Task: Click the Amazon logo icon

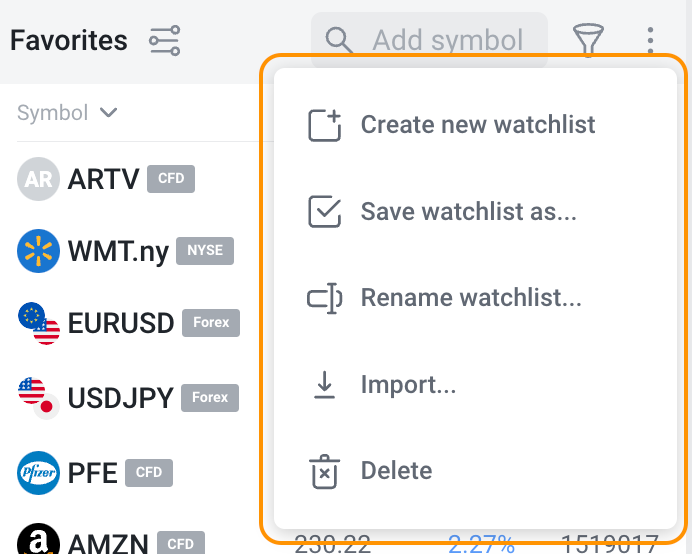Action: click(39, 543)
